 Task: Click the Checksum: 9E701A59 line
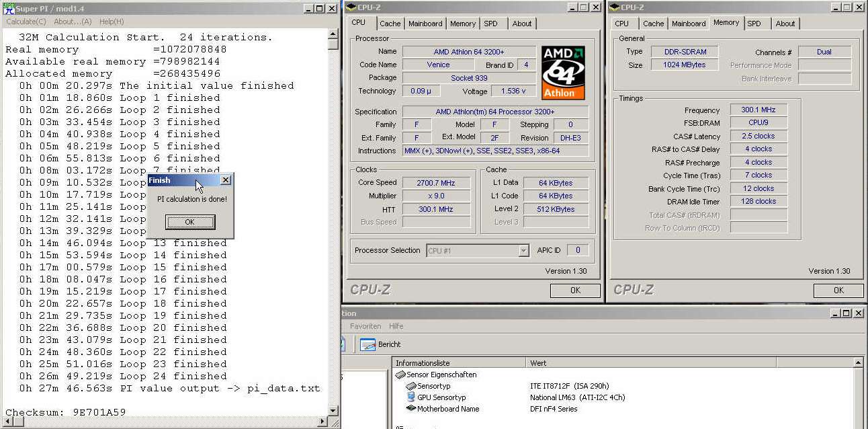tap(65, 412)
